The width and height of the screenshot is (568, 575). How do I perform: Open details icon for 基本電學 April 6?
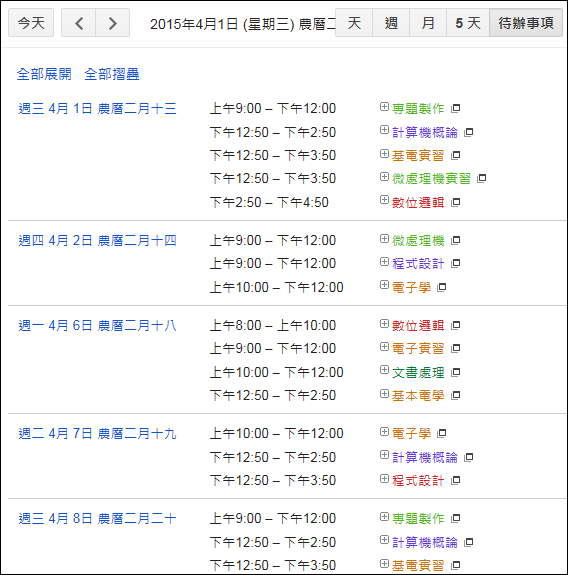(455, 395)
